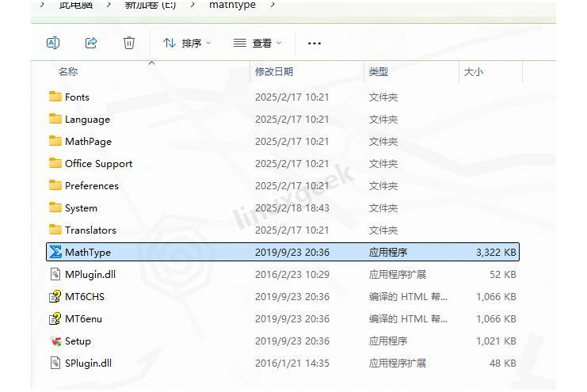This screenshot has height=392, width=587.
Task: Sort by the 修改日期 column header
Action: (274, 71)
